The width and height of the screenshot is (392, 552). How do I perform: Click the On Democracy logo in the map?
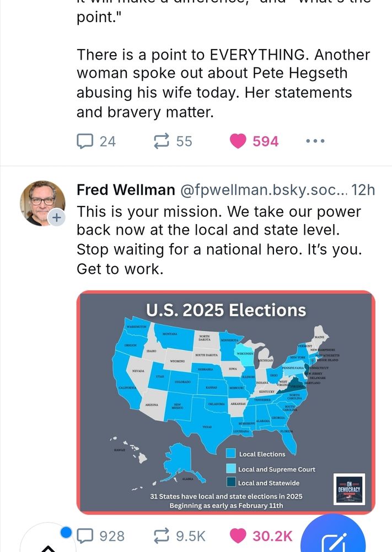[350, 489]
